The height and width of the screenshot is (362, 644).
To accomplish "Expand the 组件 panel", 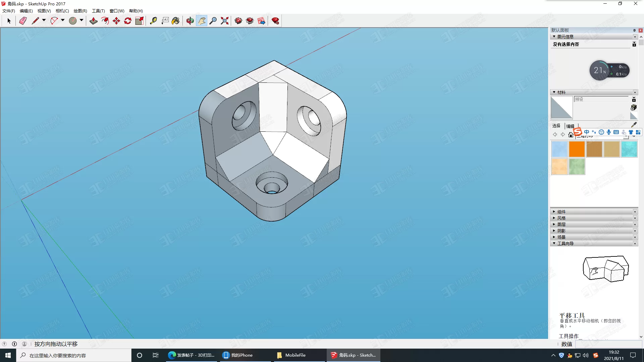I will point(554,212).
